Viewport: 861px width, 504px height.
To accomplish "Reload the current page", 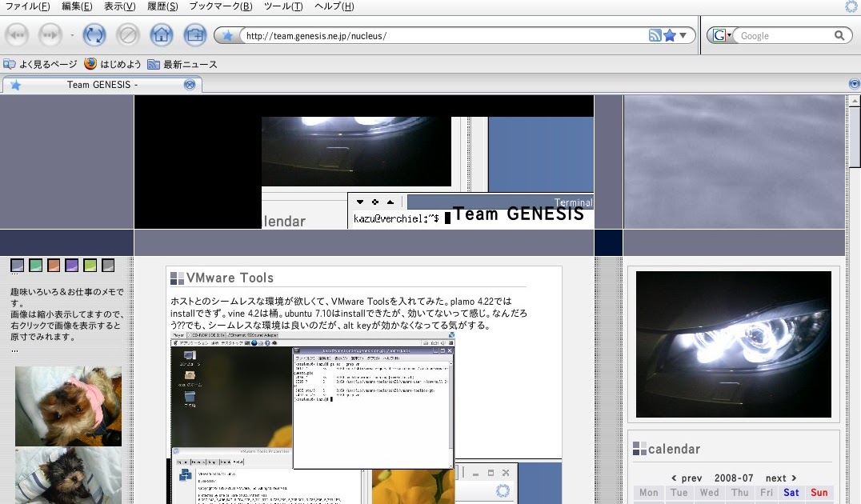I will pyautogui.click(x=94, y=35).
